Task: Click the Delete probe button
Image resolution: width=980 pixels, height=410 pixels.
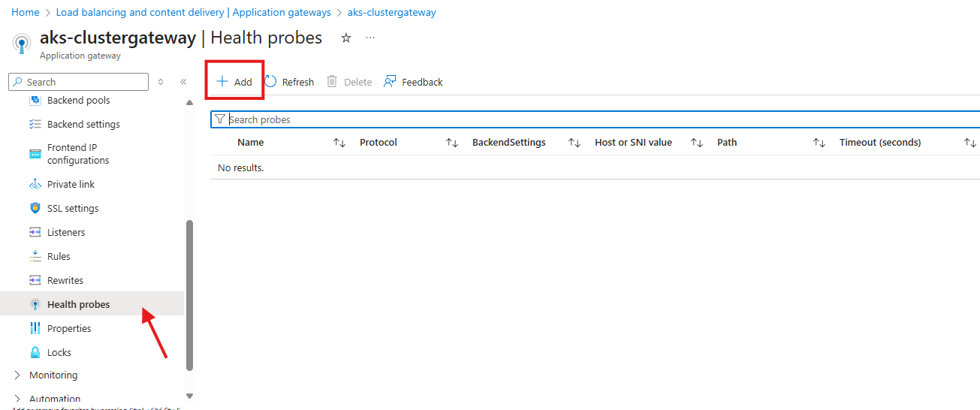Action: pos(349,82)
